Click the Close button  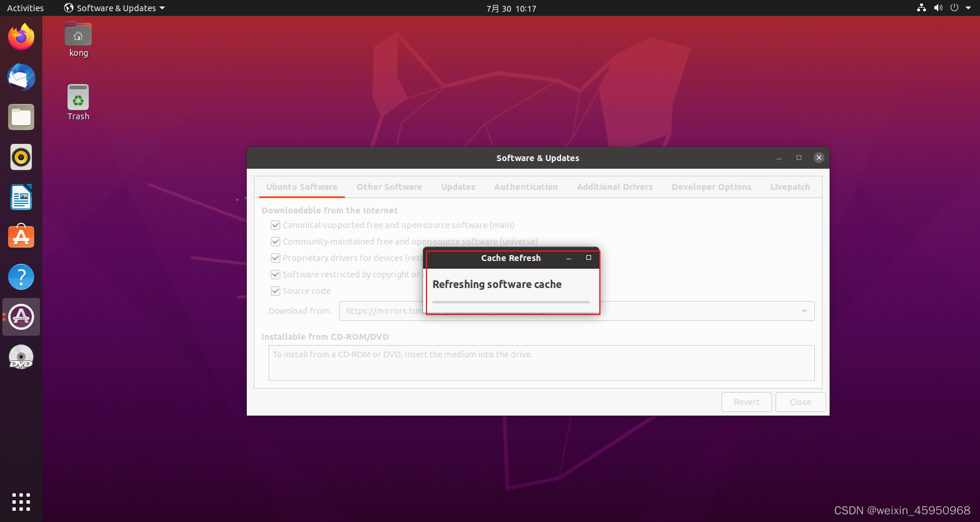801,402
